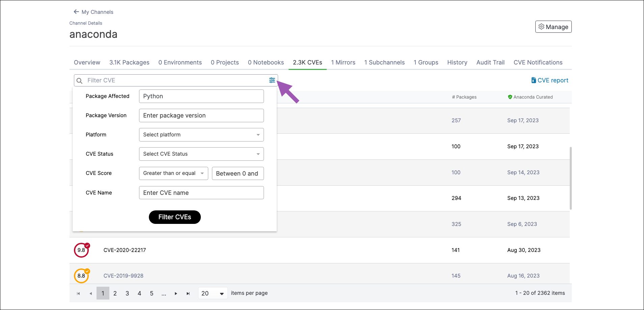
Task: Open the Greater than or equal dropdown
Action: coord(173,173)
